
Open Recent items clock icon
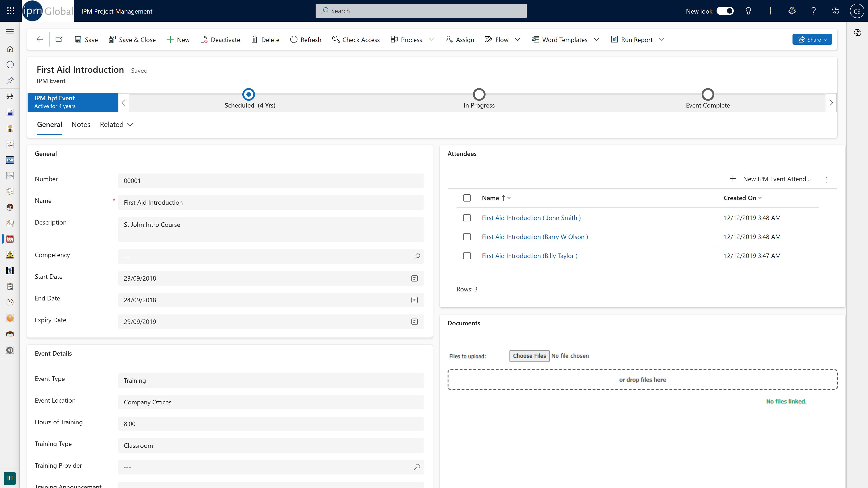10,65
